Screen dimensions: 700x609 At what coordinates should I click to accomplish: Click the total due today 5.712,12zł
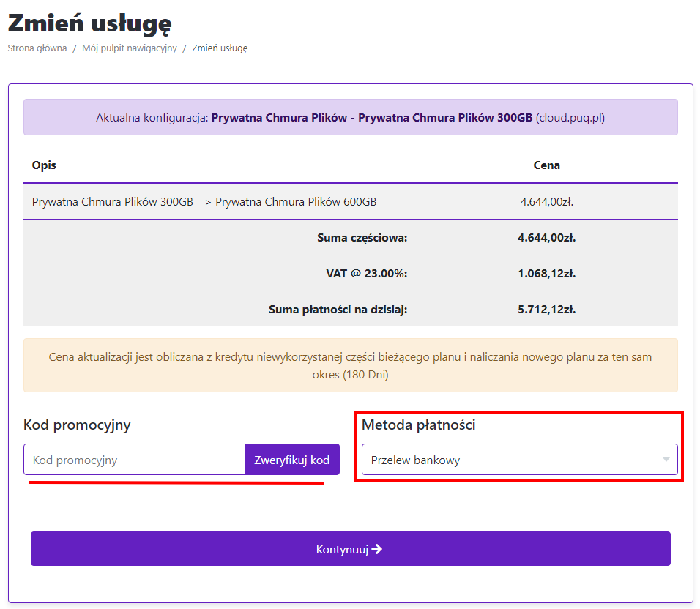pyautogui.click(x=546, y=309)
